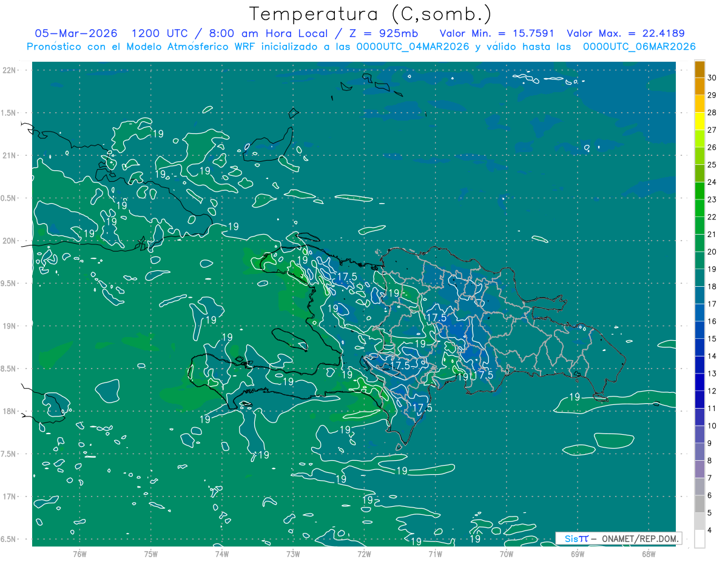Click the colorbar scale label '13'

(x=712, y=373)
